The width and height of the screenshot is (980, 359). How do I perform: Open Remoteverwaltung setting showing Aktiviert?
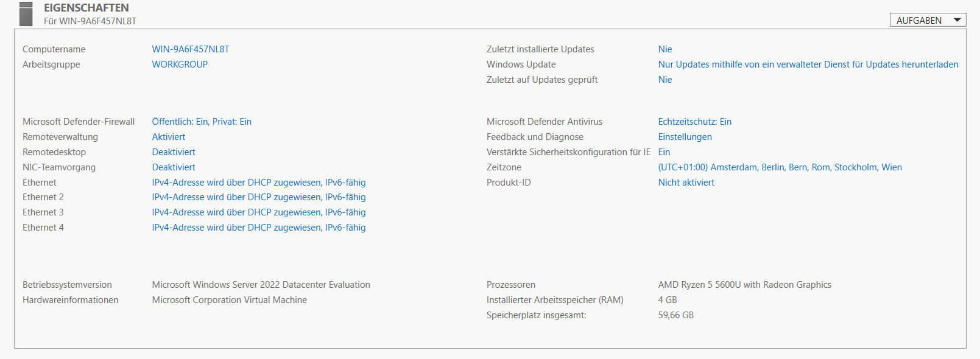[169, 136]
